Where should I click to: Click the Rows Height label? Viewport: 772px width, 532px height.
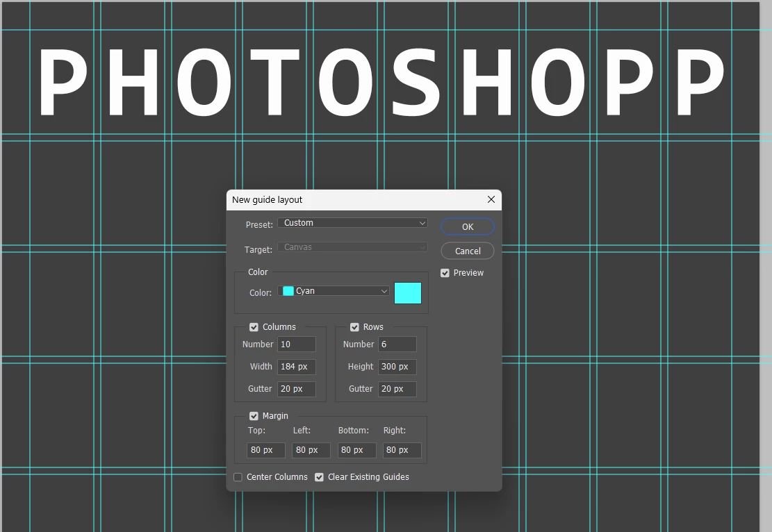pyautogui.click(x=361, y=367)
